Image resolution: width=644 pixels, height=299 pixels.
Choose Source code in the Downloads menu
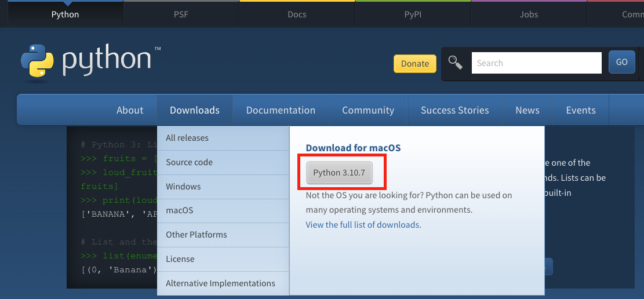point(189,162)
